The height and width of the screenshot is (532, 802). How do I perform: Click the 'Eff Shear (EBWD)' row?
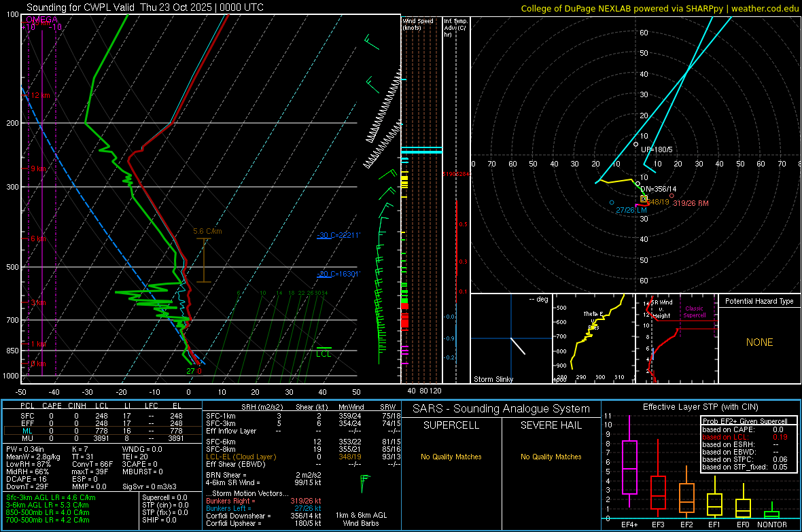click(303, 464)
